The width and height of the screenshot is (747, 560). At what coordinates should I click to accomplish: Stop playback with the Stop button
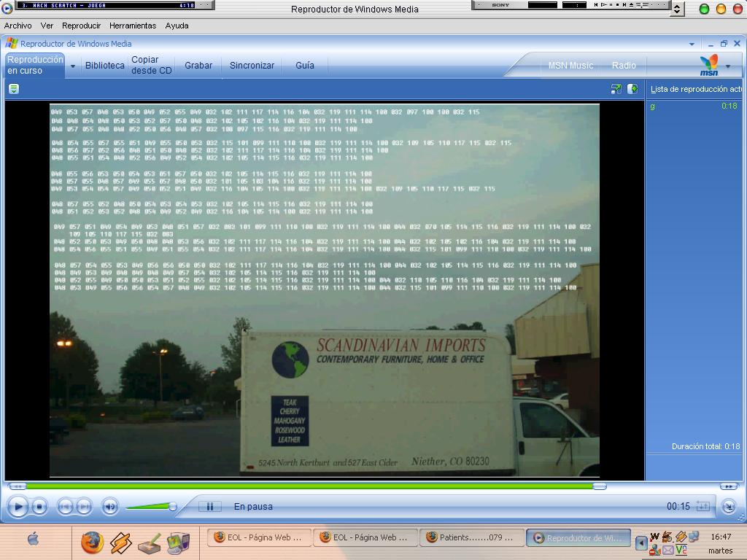[x=39, y=506]
